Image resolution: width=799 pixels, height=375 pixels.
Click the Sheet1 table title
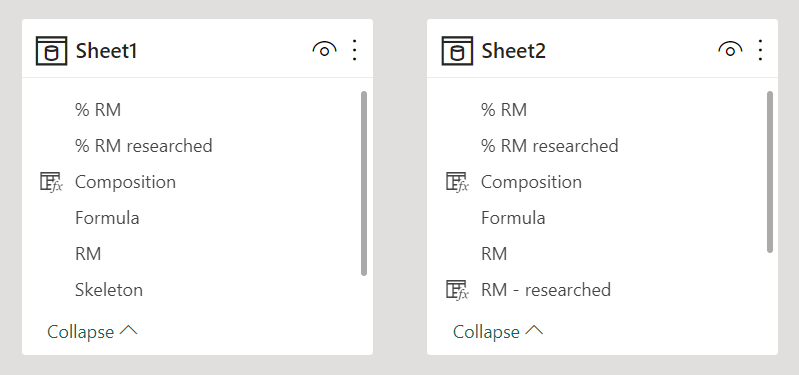pos(106,51)
